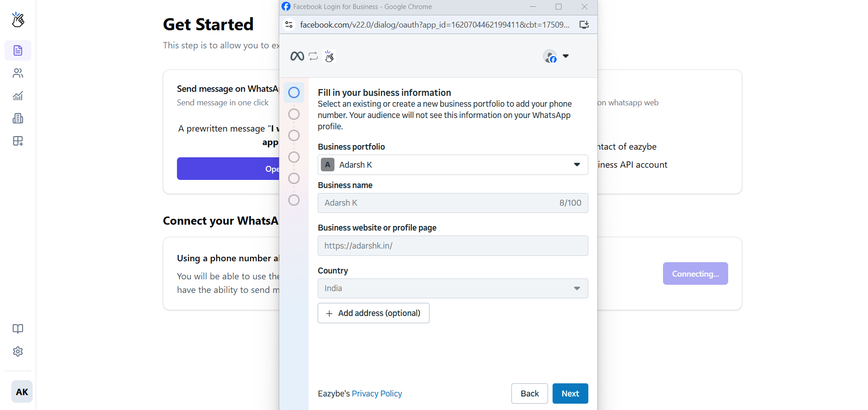The width and height of the screenshot is (868, 410).
Task: Select the fifth step circle in progress list
Action: pyautogui.click(x=294, y=178)
